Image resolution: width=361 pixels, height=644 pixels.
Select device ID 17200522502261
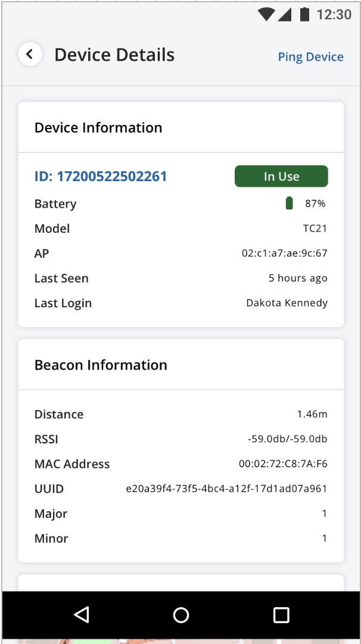pyautogui.click(x=100, y=176)
